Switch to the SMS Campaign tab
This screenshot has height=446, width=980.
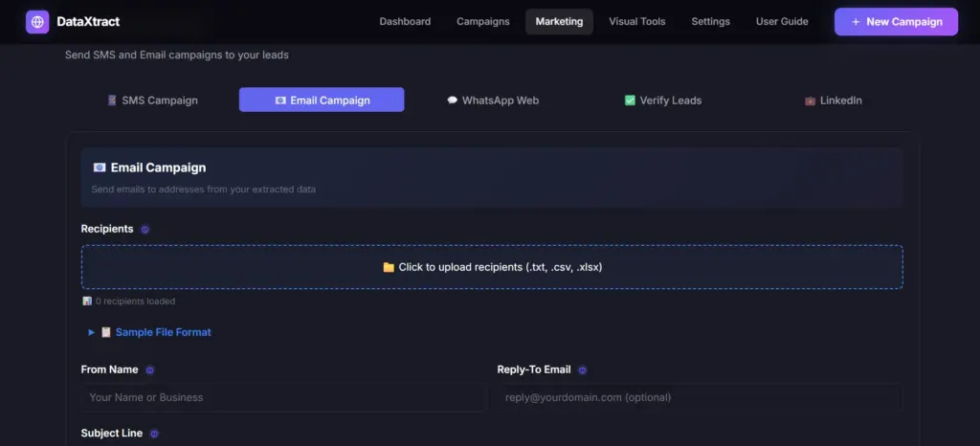pyautogui.click(x=152, y=100)
